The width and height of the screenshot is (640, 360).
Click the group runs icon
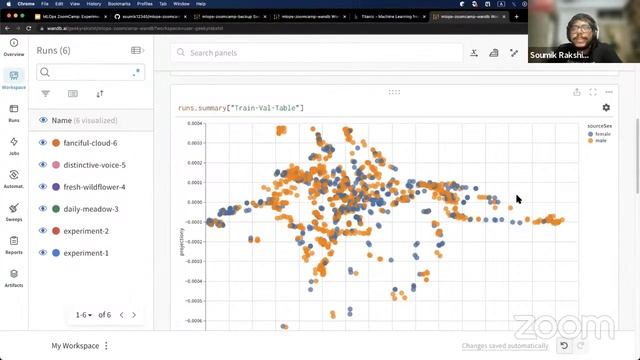click(73, 94)
